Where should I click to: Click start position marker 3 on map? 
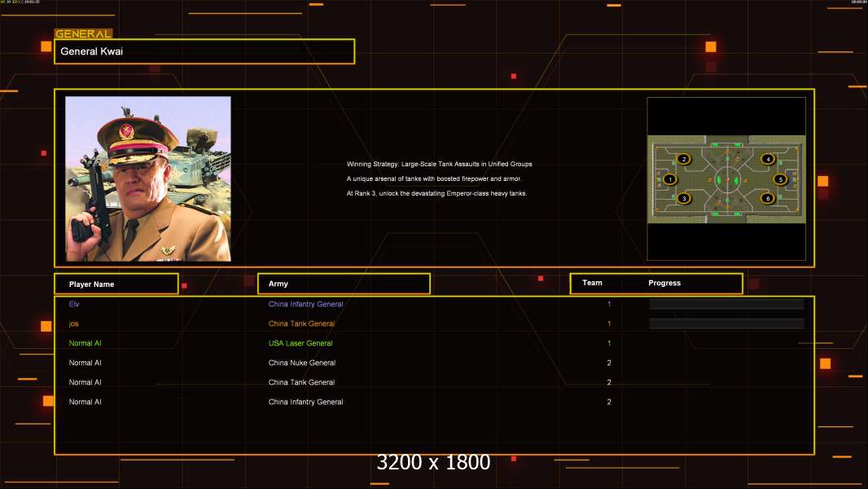click(x=684, y=198)
